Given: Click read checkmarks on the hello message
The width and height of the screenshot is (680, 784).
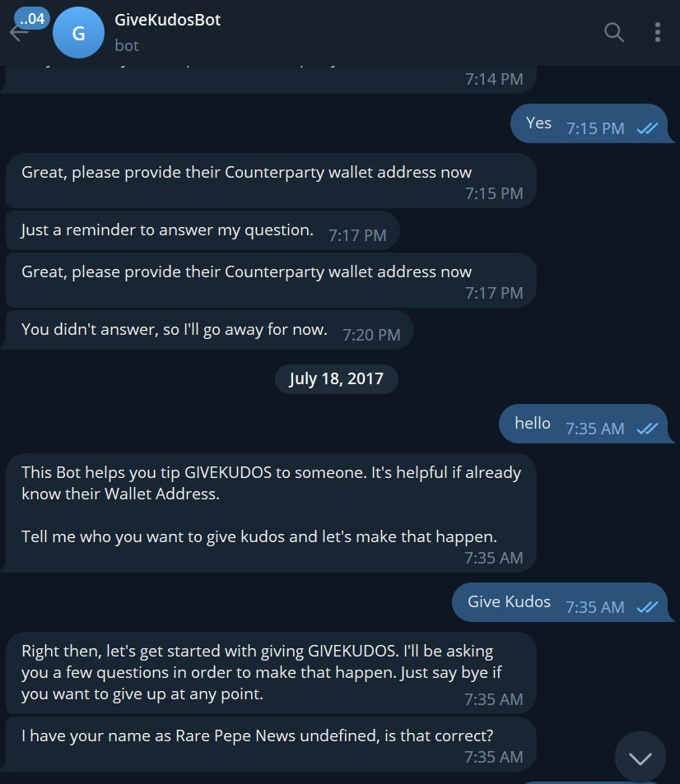Looking at the screenshot, I should tap(647, 429).
